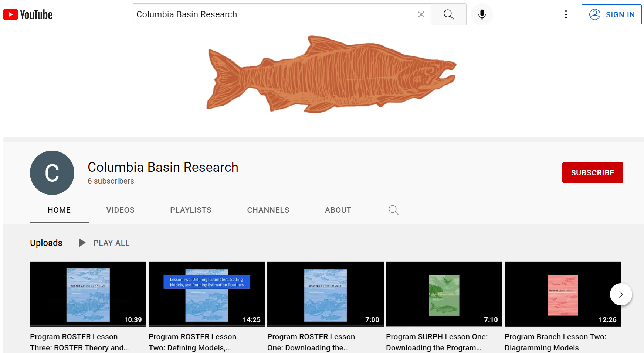
Task: Open the three-dot settings menu
Action: point(566,14)
